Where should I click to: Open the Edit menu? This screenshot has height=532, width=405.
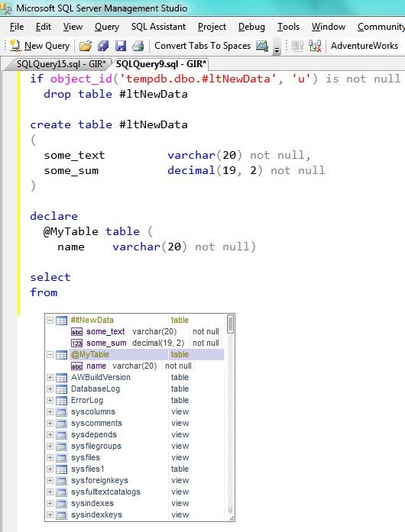pos(44,27)
